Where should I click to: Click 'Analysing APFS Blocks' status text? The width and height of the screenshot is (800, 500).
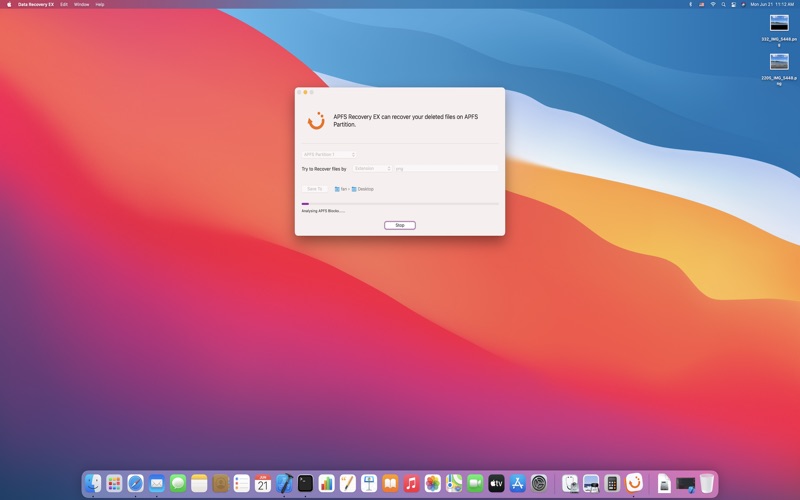click(x=323, y=211)
